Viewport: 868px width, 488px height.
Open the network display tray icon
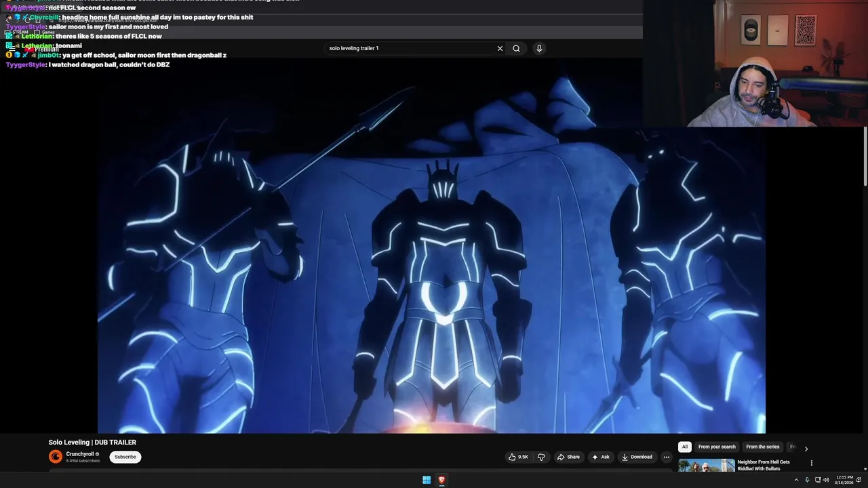(x=817, y=480)
